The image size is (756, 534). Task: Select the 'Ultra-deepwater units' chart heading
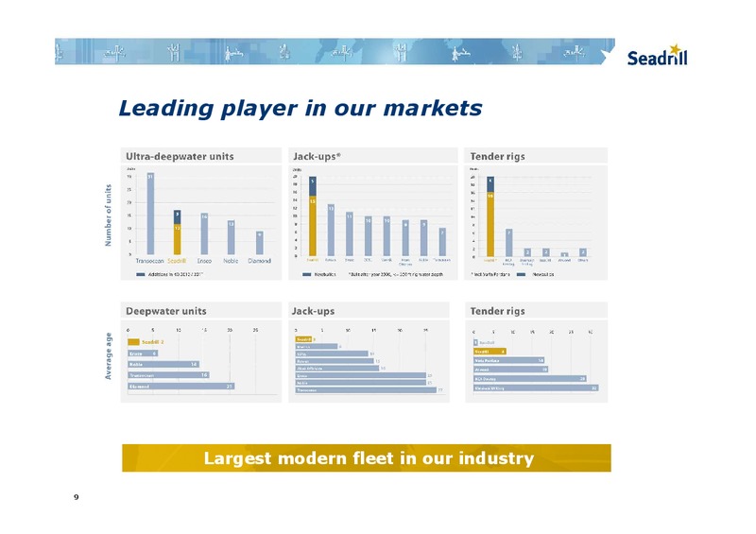click(180, 156)
